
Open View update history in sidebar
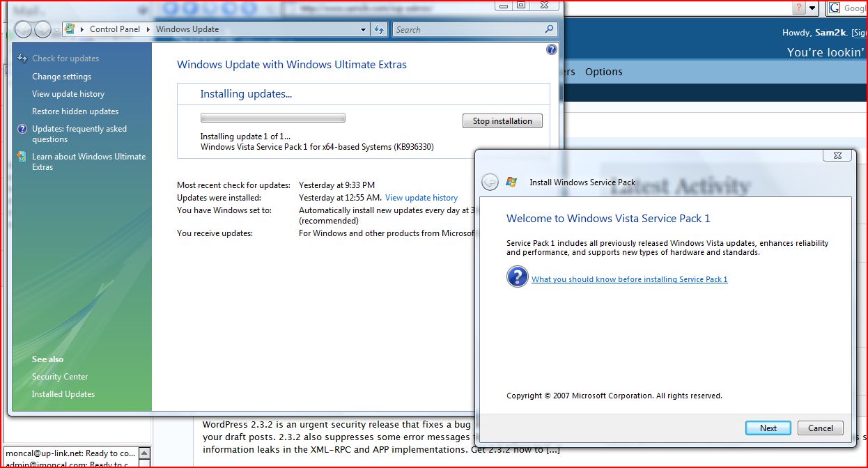[68, 94]
